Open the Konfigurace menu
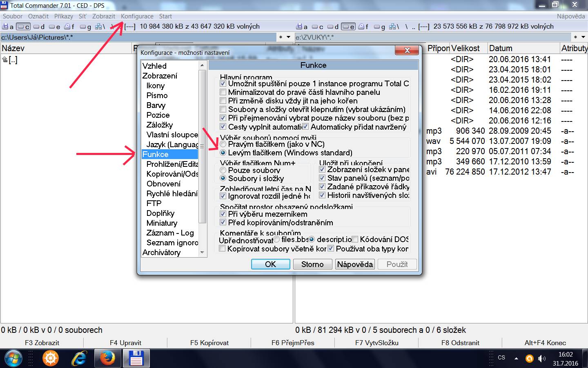This screenshot has height=368, width=588. (x=137, y=16)
